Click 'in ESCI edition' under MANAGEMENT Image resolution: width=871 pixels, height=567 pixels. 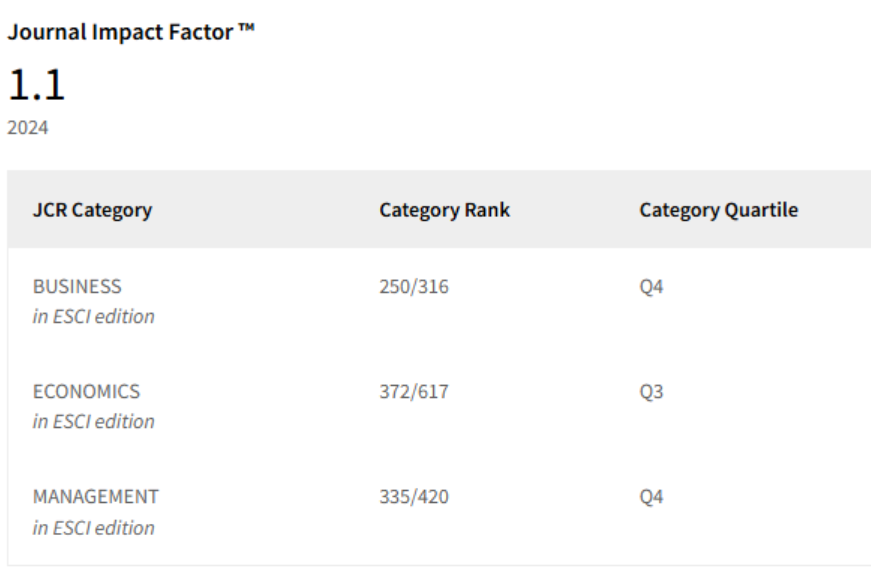pos(93,528)
